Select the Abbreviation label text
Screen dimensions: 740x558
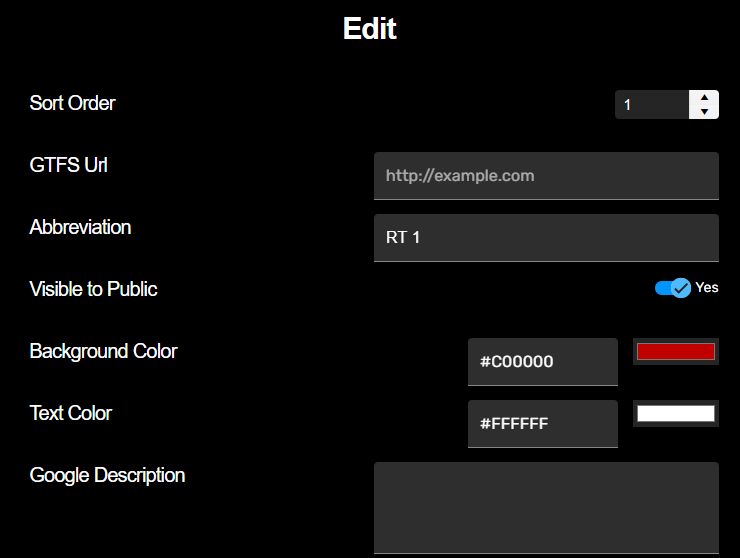tap(80, 227)
